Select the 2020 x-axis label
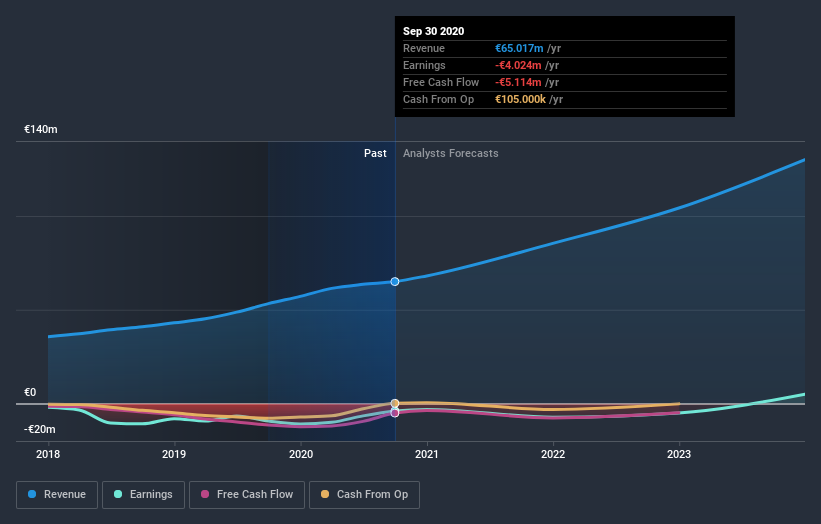 click(301, 454)
